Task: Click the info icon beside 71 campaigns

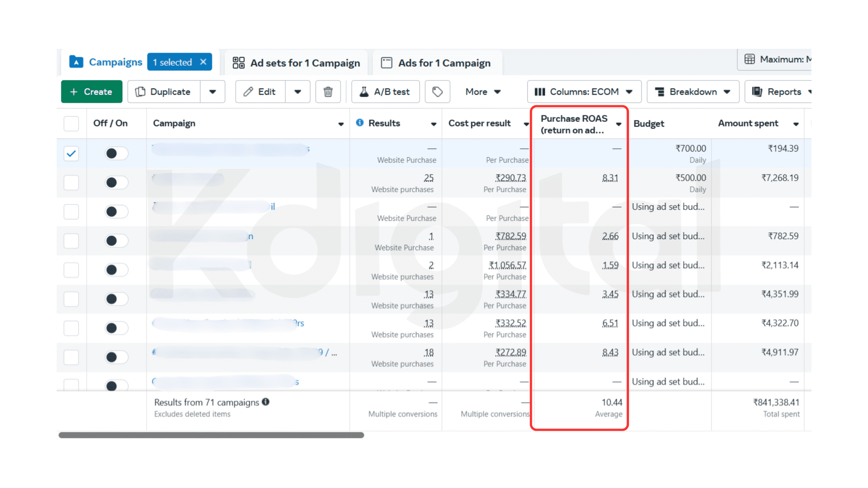Action: (x=266, y=402)
